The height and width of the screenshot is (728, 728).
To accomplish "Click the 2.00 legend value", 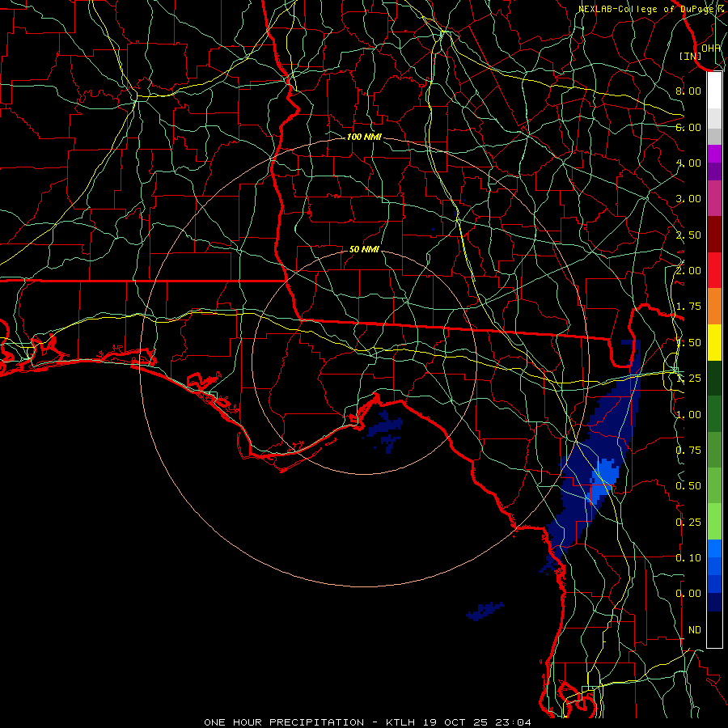I will [x=688, y=271].
